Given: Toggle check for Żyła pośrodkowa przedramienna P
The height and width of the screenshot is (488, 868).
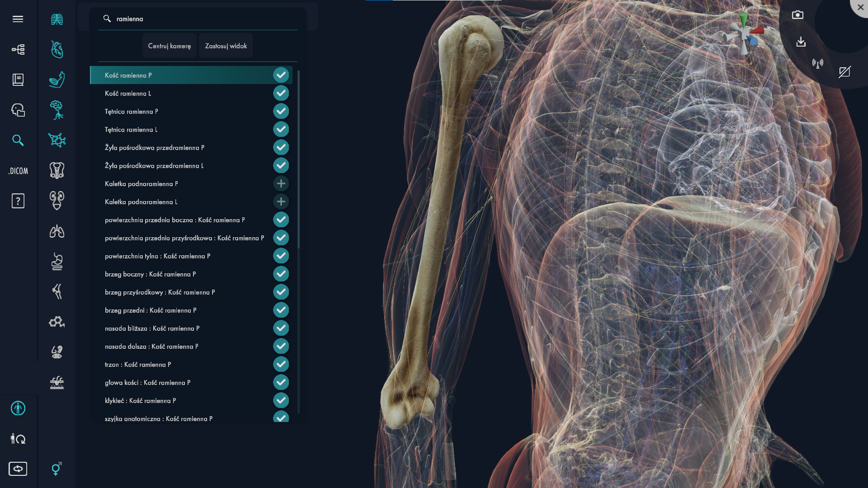Looking at the screenshot, I should [281, 147].
